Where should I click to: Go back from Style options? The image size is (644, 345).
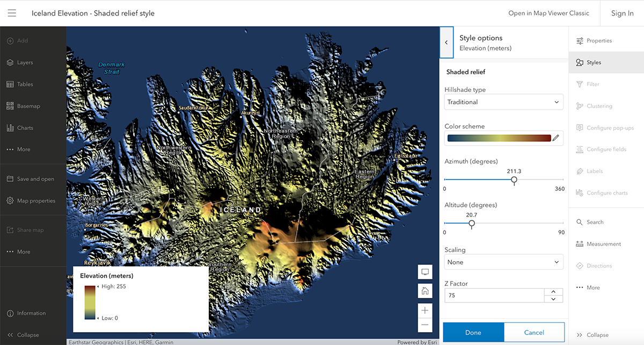tap(447, 42)
